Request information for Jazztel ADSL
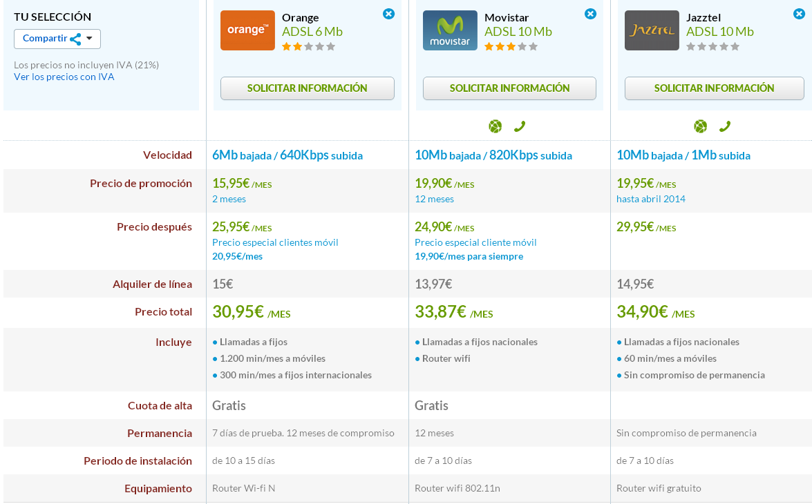Image resolution: width=812 pixels, height=504 pixels. [x=714, y=88]
